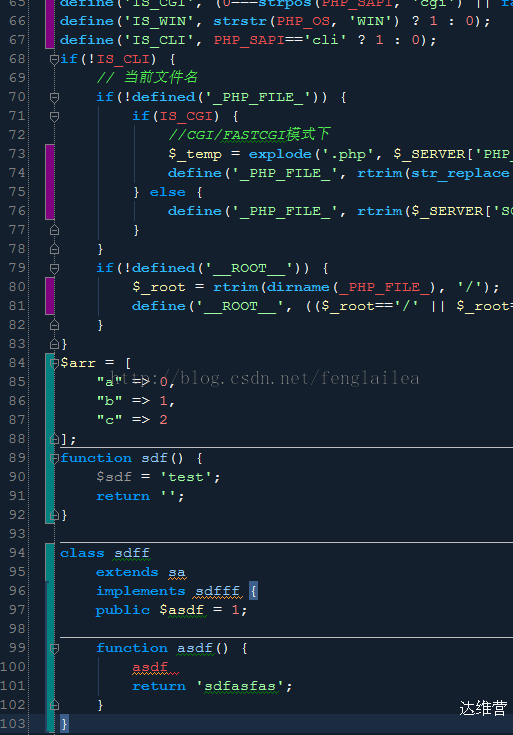Click line number 87 in the gutter
The width and height of the screenshot is (513, 735).
(x=17, y=420)
